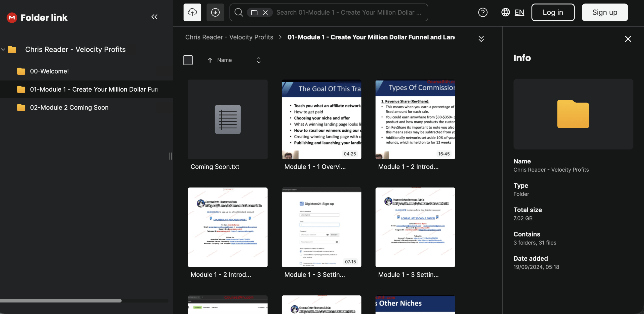
Task: Toggle Name sort direction arrow
Action: tap(210, 60)
